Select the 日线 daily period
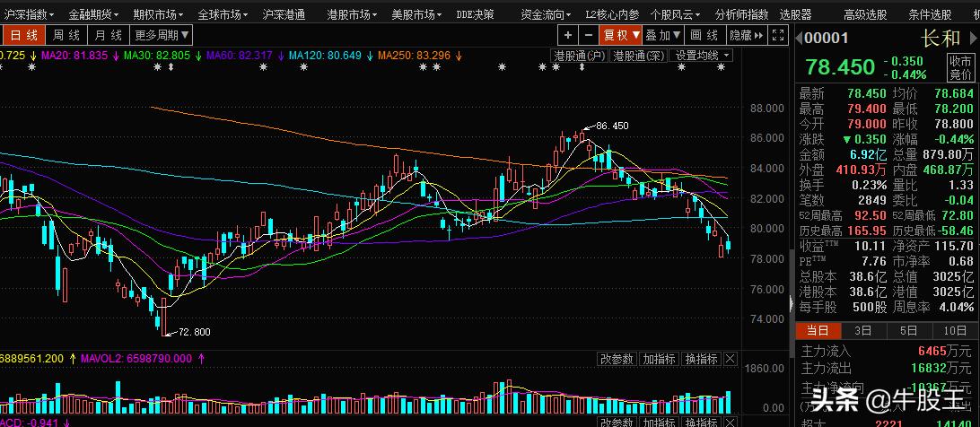980x427 pixels. pyautogui.click(x=23, y=35)
